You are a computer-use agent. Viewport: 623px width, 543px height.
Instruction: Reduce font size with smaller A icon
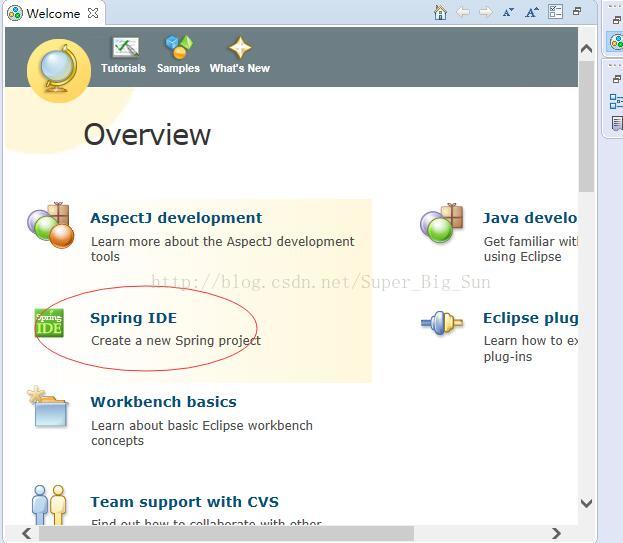pos(508,12)
